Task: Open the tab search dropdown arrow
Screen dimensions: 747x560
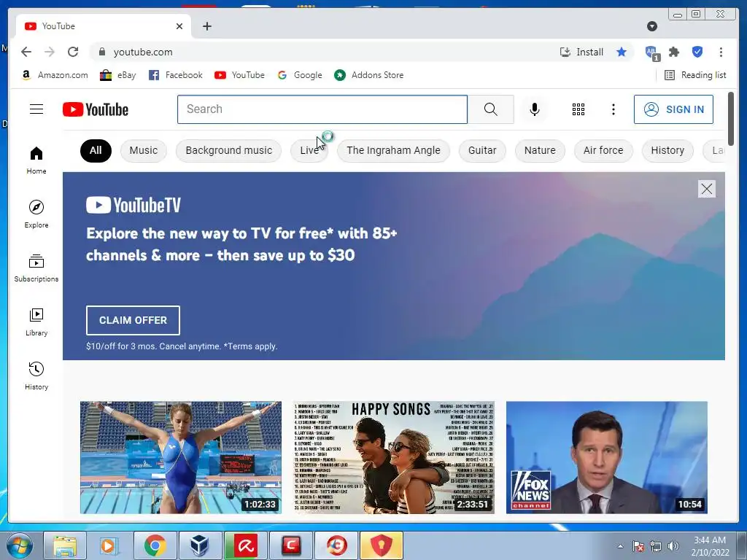Action: pos(652,26)
